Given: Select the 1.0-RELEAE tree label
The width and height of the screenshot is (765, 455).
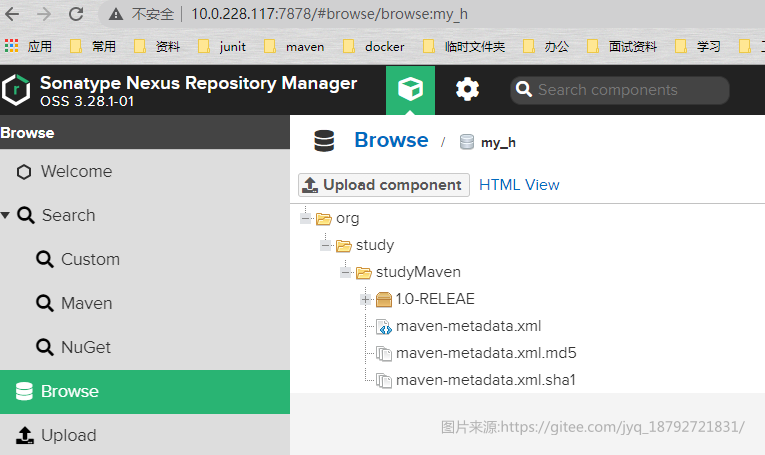Looking at the screenshot, I should (x=435, y=299).
